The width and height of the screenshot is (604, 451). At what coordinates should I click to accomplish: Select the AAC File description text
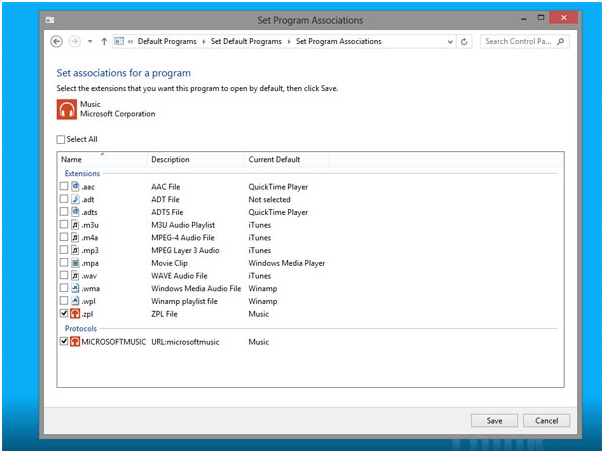pyautogui.click(x=166, y=187)
